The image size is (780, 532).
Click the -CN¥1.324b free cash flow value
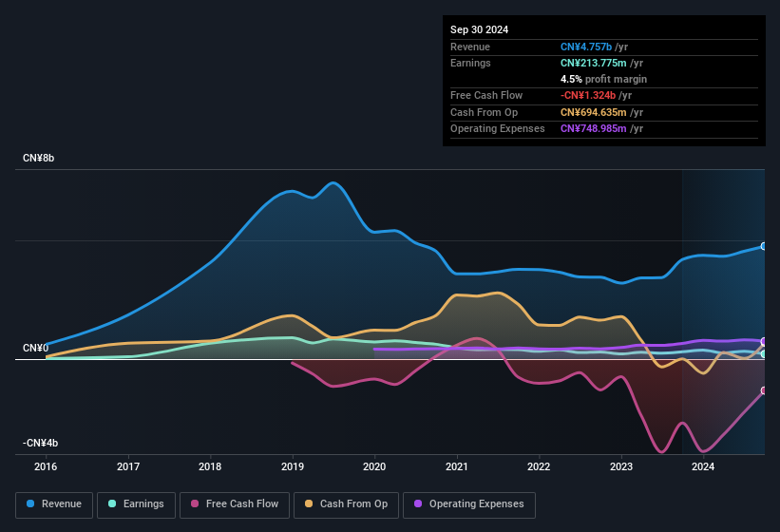588,95
